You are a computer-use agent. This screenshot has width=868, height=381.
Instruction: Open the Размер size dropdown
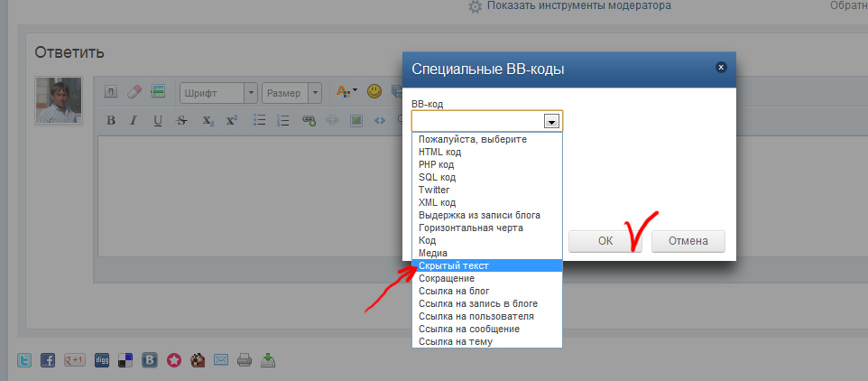click(x=291, y=92)
